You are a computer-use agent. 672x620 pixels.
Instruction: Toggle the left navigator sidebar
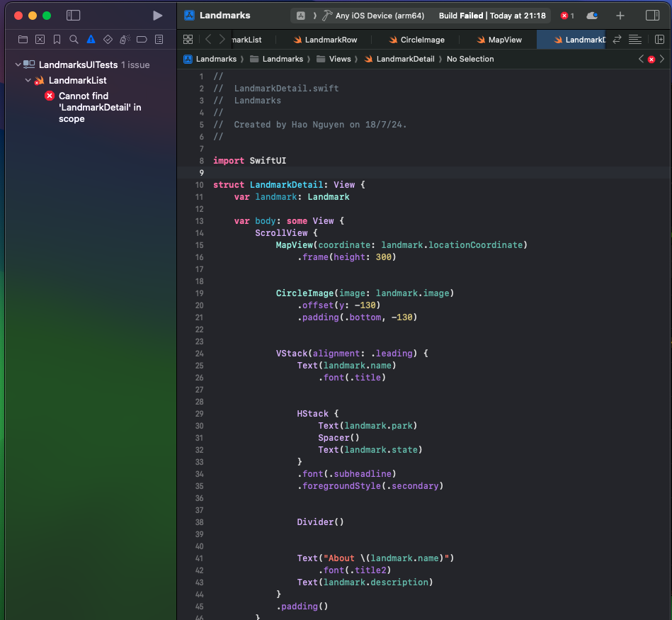click(x=73, y=16)
